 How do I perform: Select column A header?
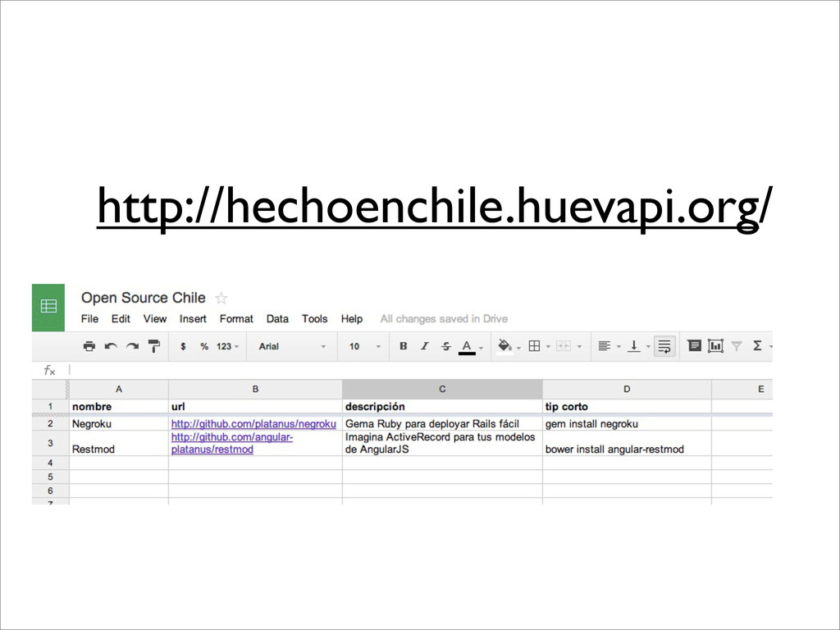point(119,389)
